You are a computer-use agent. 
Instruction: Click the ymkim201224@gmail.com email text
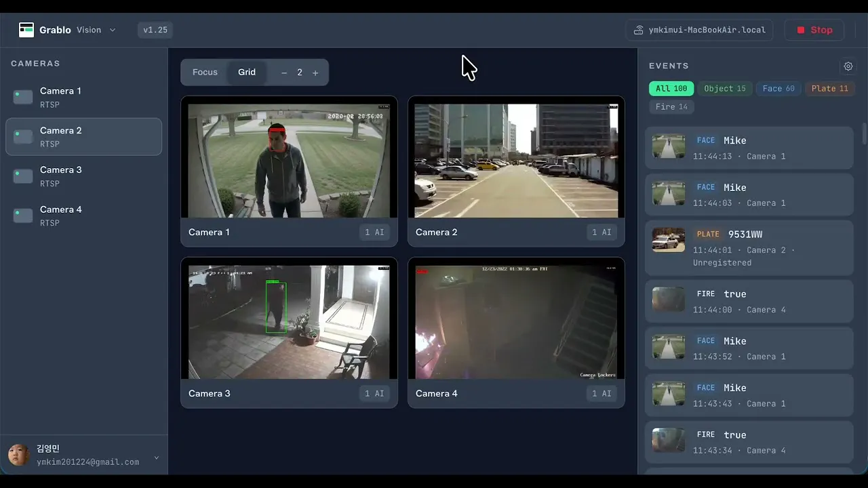[x=88, y=462]
